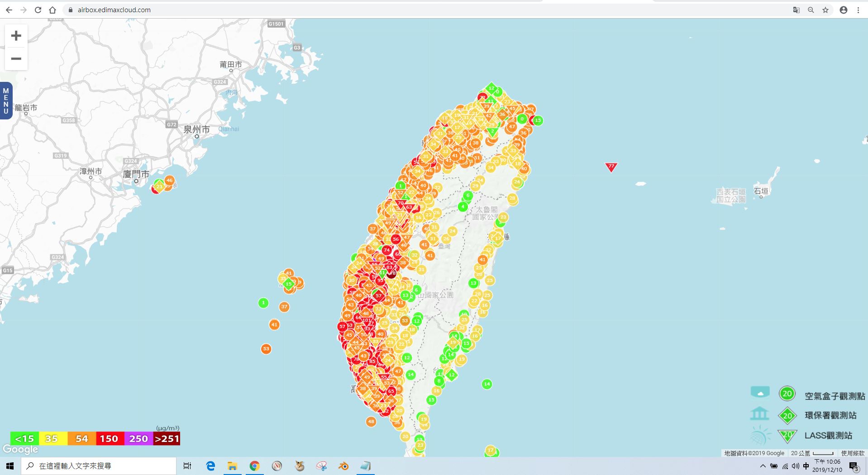The width and height of the screenshot is (868, 475).
Task: Focus the Windows taskbar search box
Action: point(99,466)
